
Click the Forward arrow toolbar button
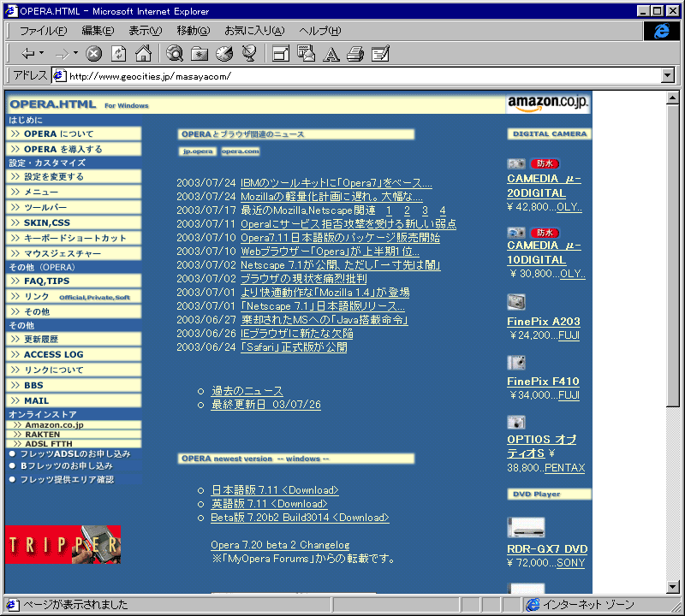click(x=62, y=54)
